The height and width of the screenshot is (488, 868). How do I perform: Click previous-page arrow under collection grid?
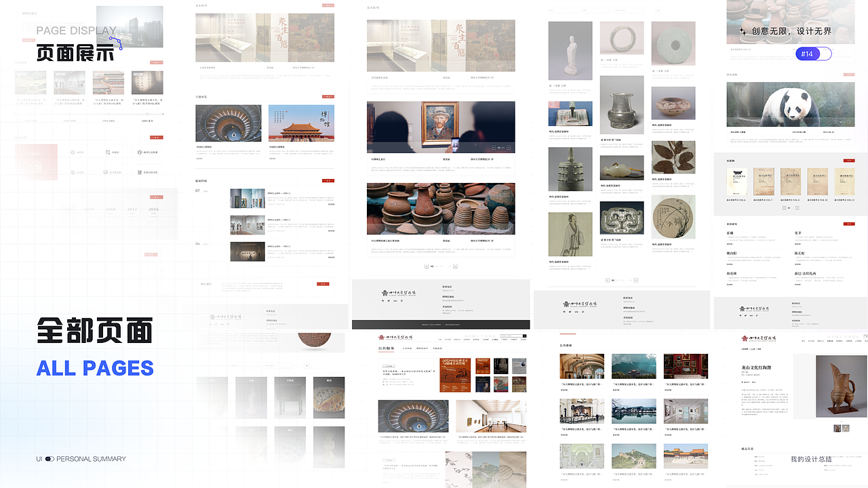click(607, 280)
